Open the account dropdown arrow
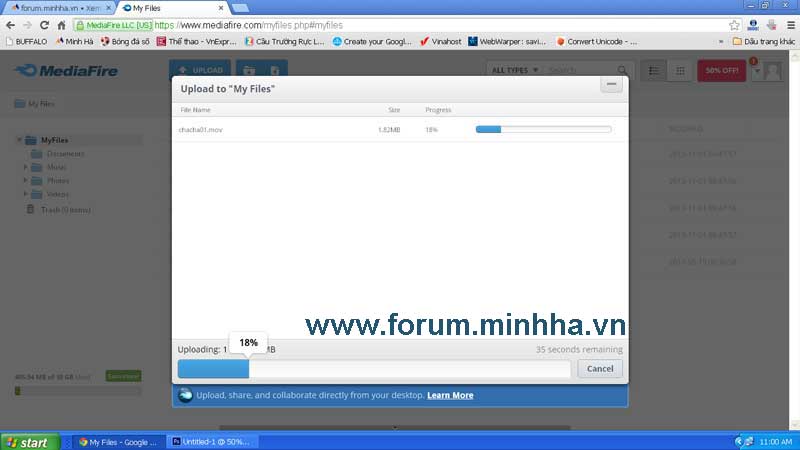Image resolution: width=800 pixels, height=450 pixels. coord(757,71)
